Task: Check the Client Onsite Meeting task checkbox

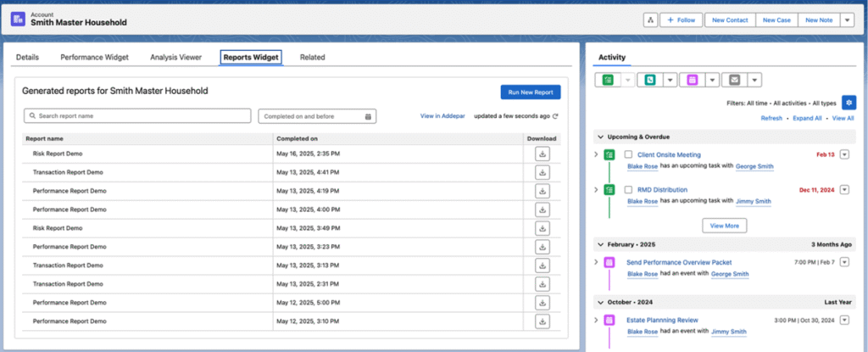Action: (628, 154)
